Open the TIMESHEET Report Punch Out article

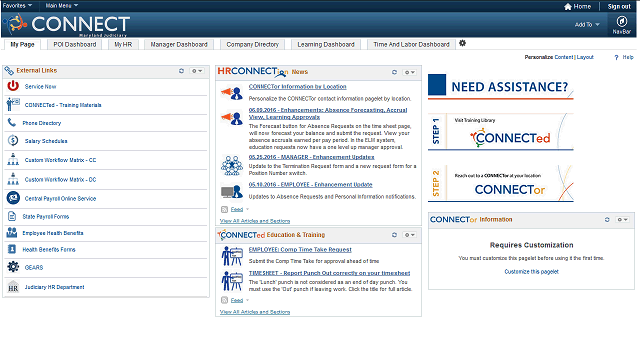pyautogui.click(x=329, y=273)
